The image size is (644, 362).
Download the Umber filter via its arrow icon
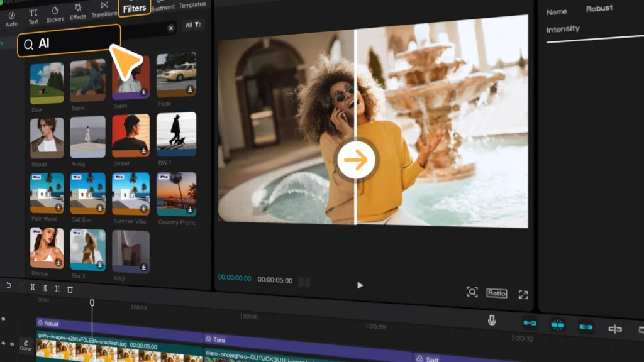coord(143,151)
